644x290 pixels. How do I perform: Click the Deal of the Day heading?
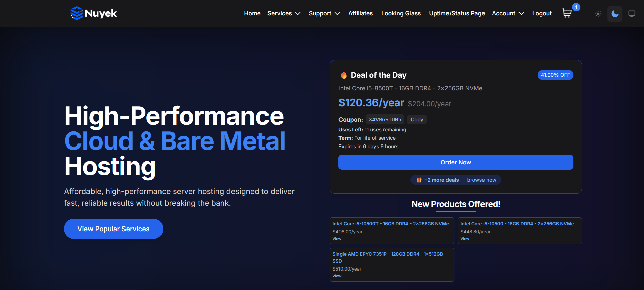379,75
